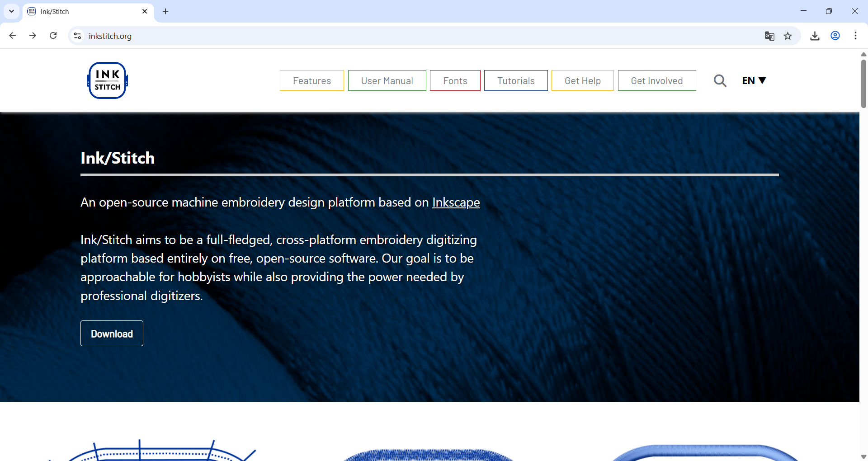Minimize the browser window
Image resolution: width=868 pixels, height=461 pixels.
[803, 11]
